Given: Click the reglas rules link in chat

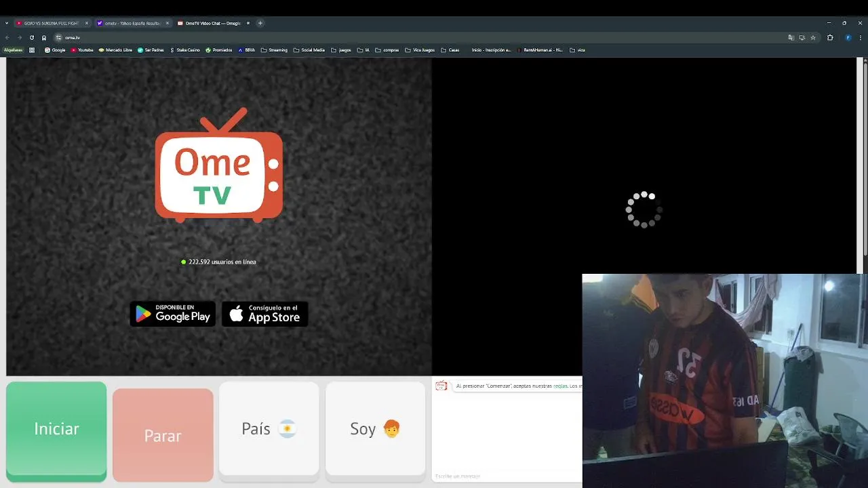Looking at the screenshot, I should click(560, 386).
